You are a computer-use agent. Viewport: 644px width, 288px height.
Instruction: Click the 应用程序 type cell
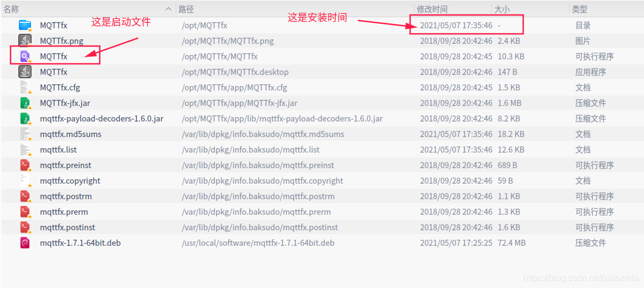591,72
